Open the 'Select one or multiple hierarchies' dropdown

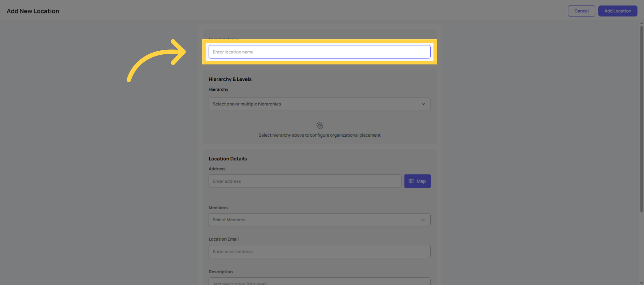[x=319, y=104]
